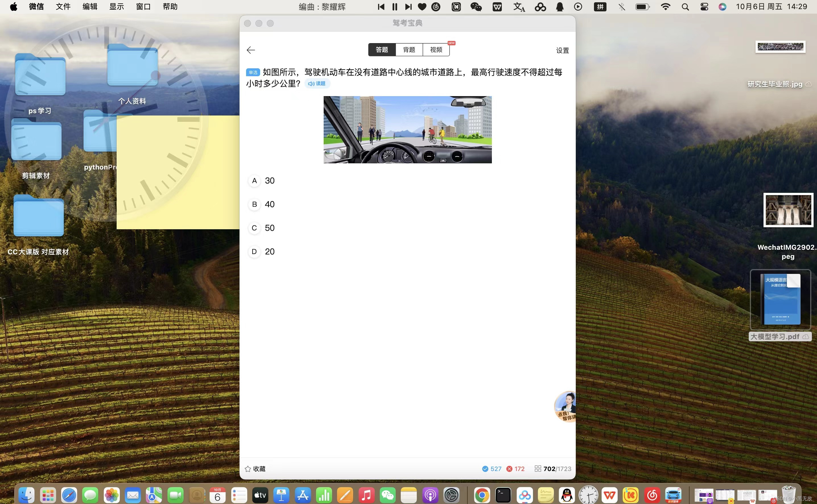Open question grid 702/1723
Screen dimensions: 817x504
[553, 469]
